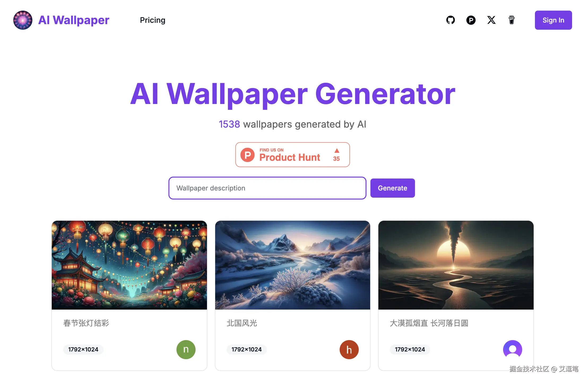Open the GitHub icon link

tap(451, 20)
